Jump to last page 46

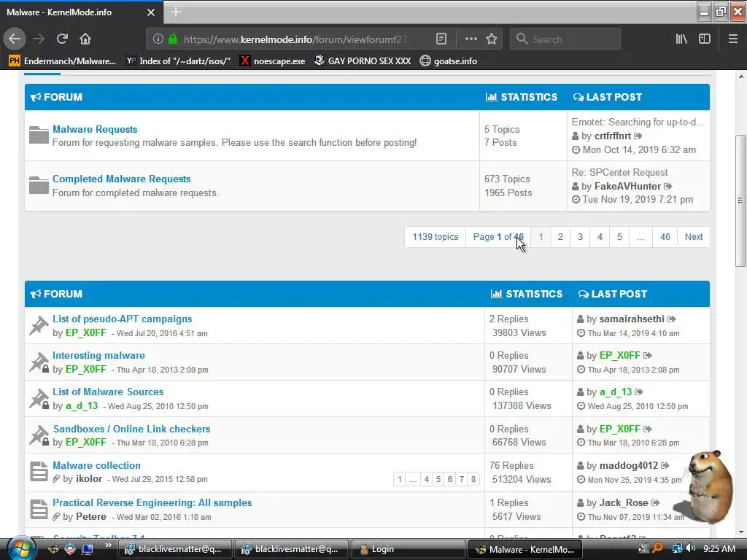tap(665, 237)
